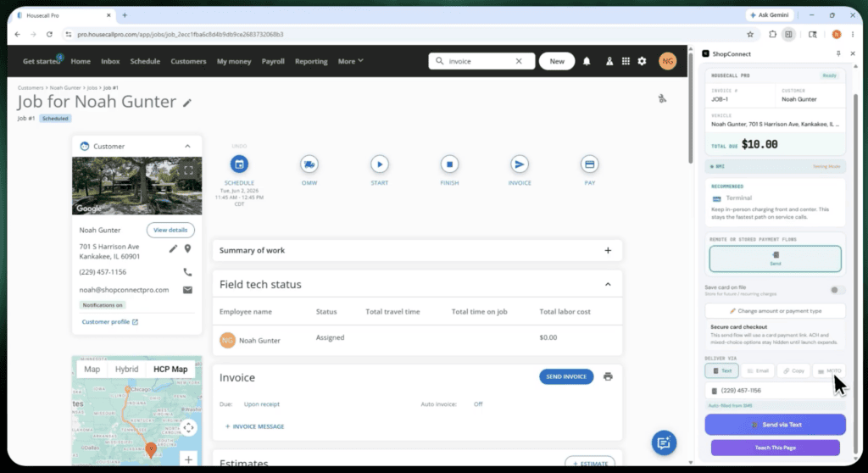This screenshot has height=473, width=868.
Task: Click the SEND INVOICE button
Action: [x=566, y=376]
